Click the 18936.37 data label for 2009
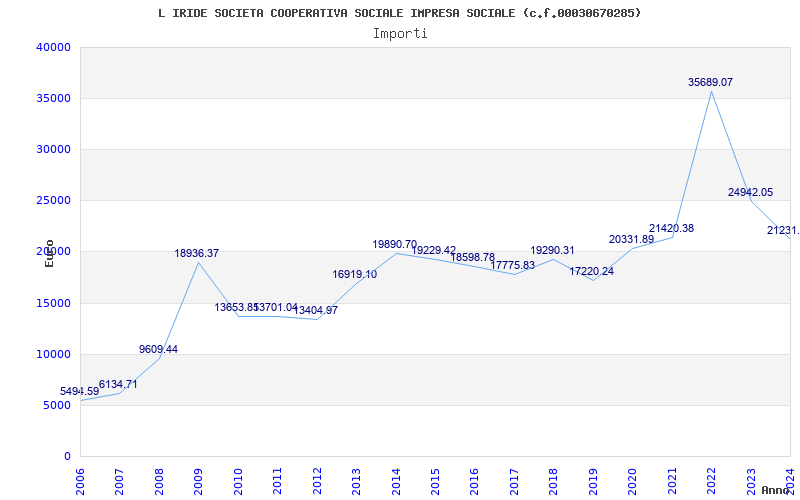 [x=196, y=254]
